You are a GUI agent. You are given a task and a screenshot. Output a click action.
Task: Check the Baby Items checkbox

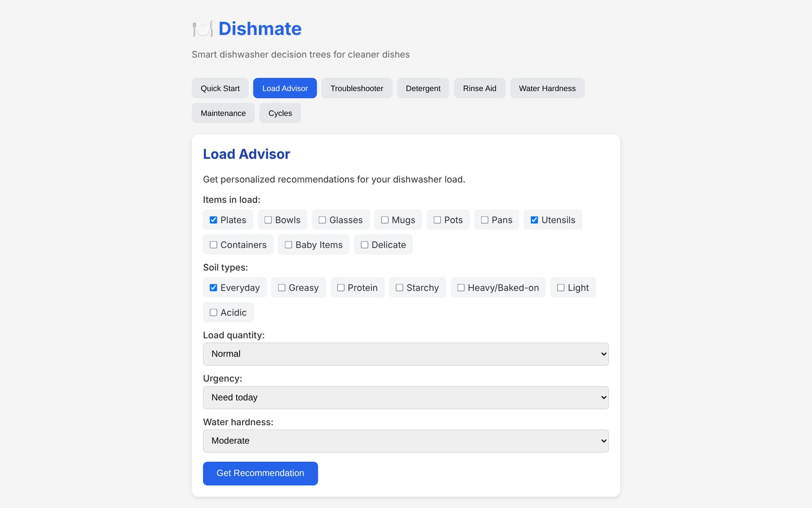point(288,245)
